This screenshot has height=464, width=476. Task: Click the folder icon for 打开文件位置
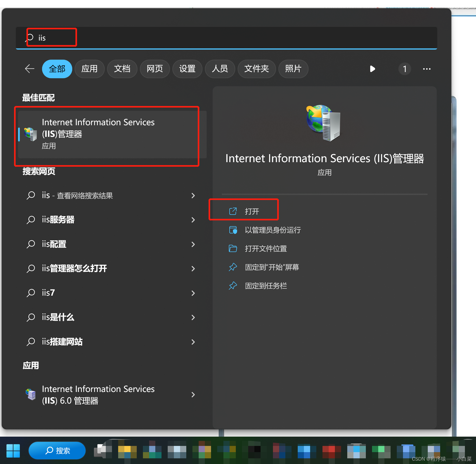click(233, 248)
